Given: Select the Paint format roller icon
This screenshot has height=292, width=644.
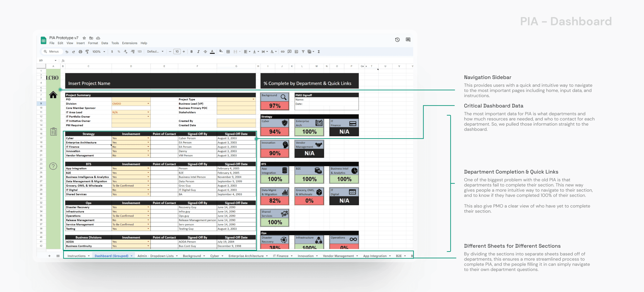Looking at the screenshot, I should (87, 52).
